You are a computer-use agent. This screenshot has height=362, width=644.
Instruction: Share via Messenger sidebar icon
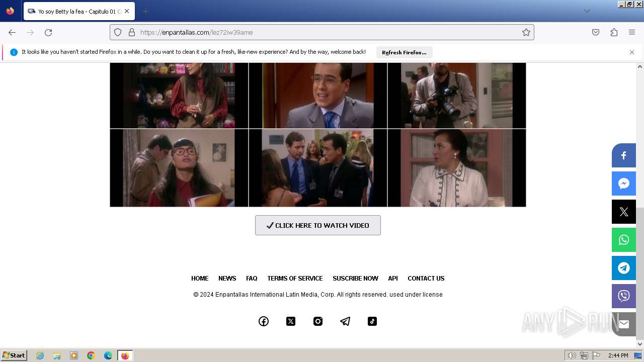[624, 184]
